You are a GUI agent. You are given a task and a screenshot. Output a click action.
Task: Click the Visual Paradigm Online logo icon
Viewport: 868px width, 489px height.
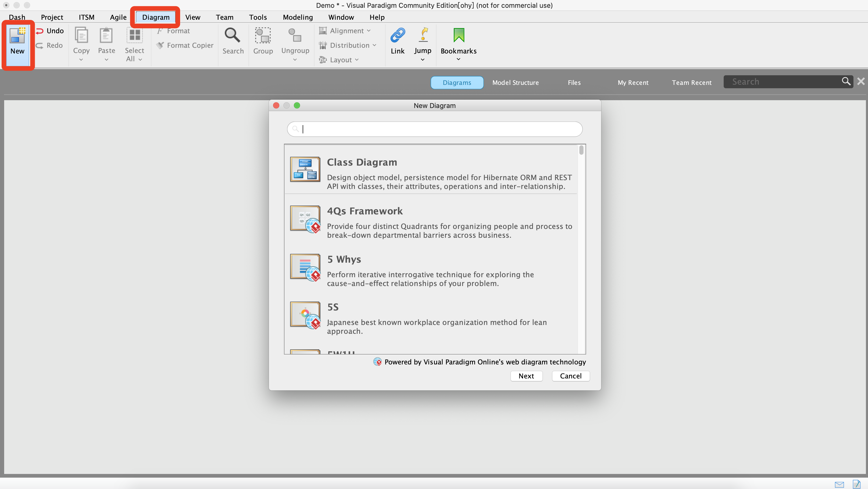(x=377, y=362)
